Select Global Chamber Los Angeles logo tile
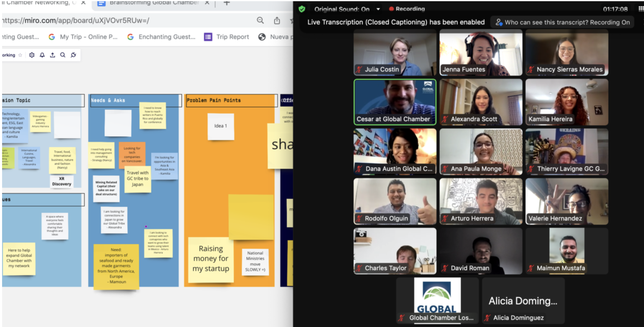Image resolution: width=644 pixels, height=327 pixels. click(437, 301)
